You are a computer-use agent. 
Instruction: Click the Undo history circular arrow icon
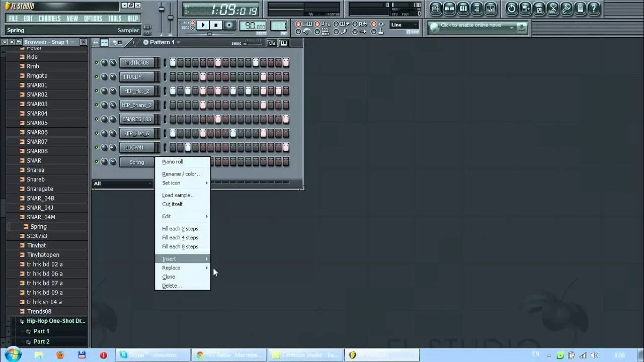pyautogui.click(x=512, y=8)
